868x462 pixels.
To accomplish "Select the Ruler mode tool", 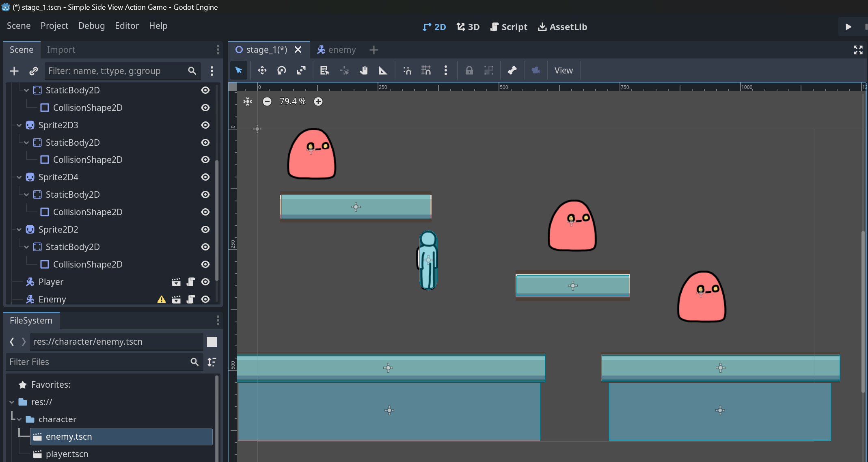I will (383, 71).
